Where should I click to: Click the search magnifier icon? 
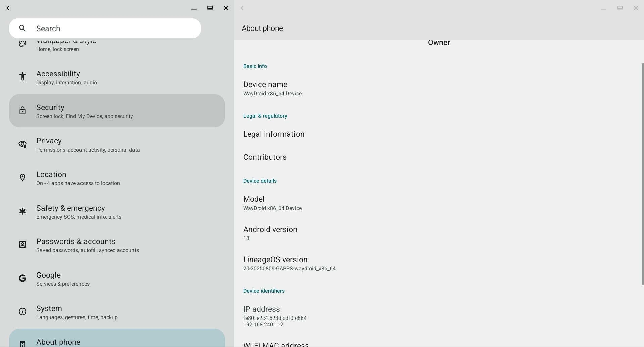pyautogui.click(x=22, y=28)
